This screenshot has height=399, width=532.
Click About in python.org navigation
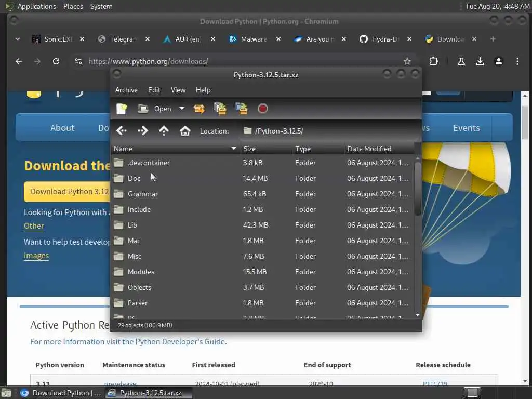[x=62, y=128]
